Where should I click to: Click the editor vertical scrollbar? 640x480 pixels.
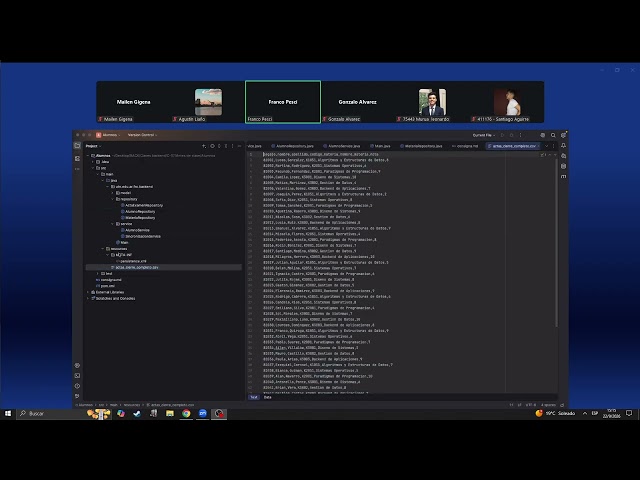tap(556, 243)
